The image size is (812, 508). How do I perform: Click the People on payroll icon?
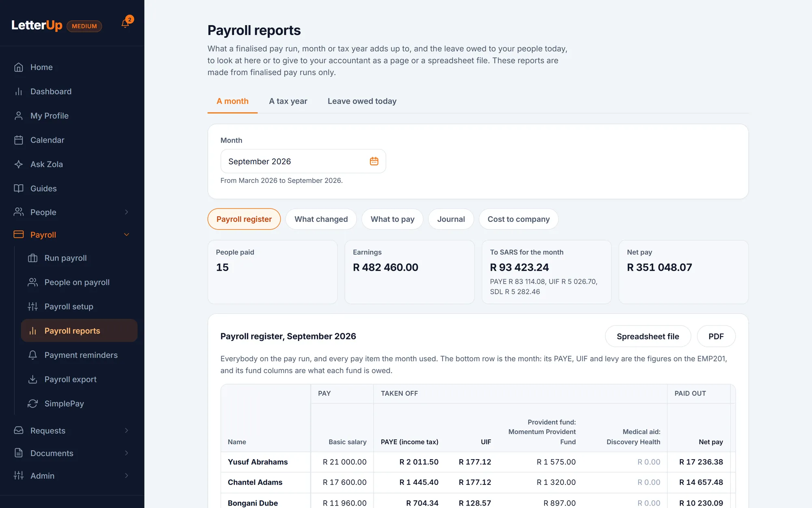[x=33, y=282]
